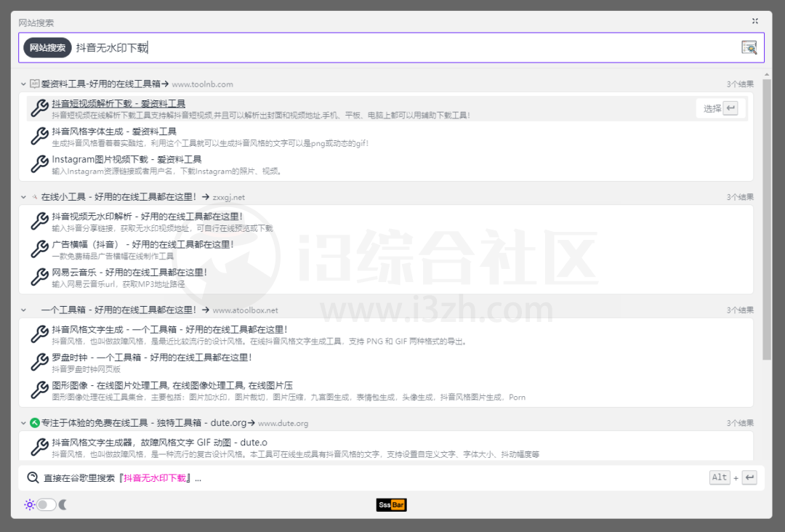Click description 抖音罗盘时钟网页版
This screenshot has width=785, height=532.
[86, 369]
